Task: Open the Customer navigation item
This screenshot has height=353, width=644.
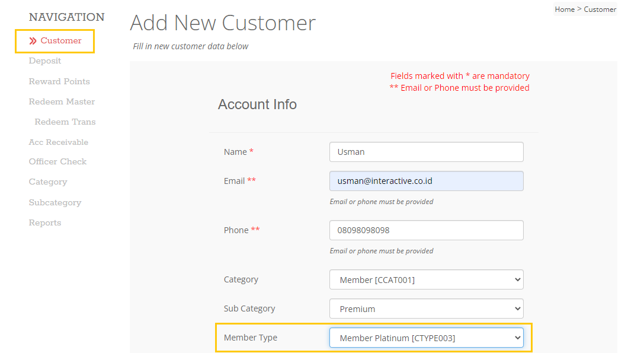Action: [x=61, y=41]
